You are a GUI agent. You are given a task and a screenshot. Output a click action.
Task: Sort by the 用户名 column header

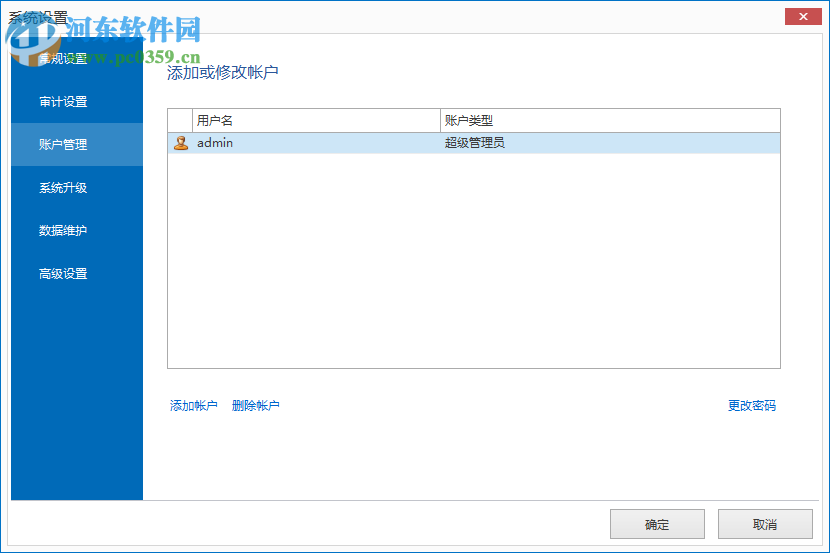316,121
